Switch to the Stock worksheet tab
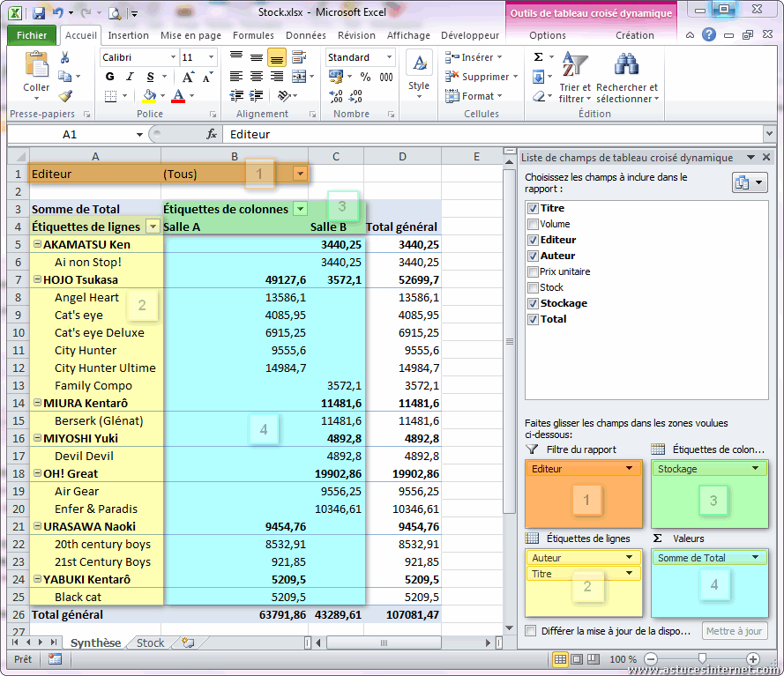 coord(151,643)
